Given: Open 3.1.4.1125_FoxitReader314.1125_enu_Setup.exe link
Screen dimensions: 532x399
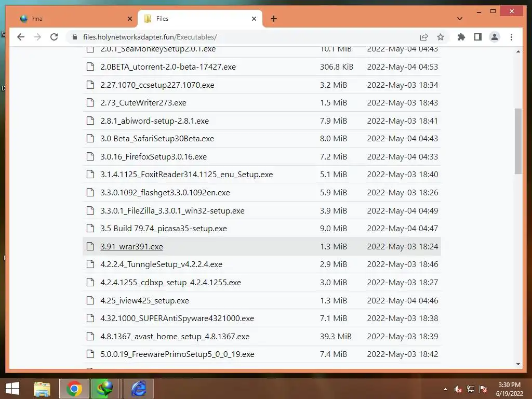Looking at the screenshot, I should click(187, 175).
